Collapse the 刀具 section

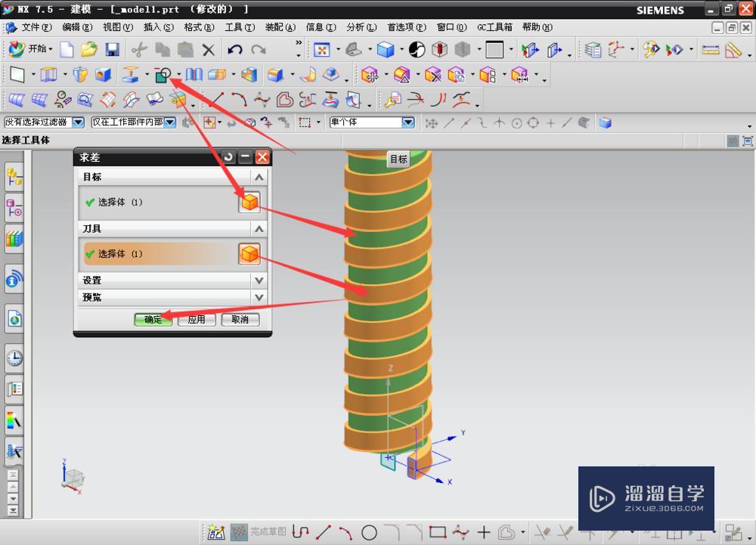click(x=259, y=228)
